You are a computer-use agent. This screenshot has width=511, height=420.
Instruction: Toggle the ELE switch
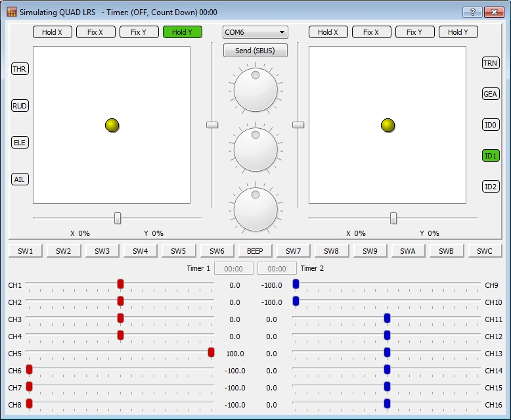(20, 143)
